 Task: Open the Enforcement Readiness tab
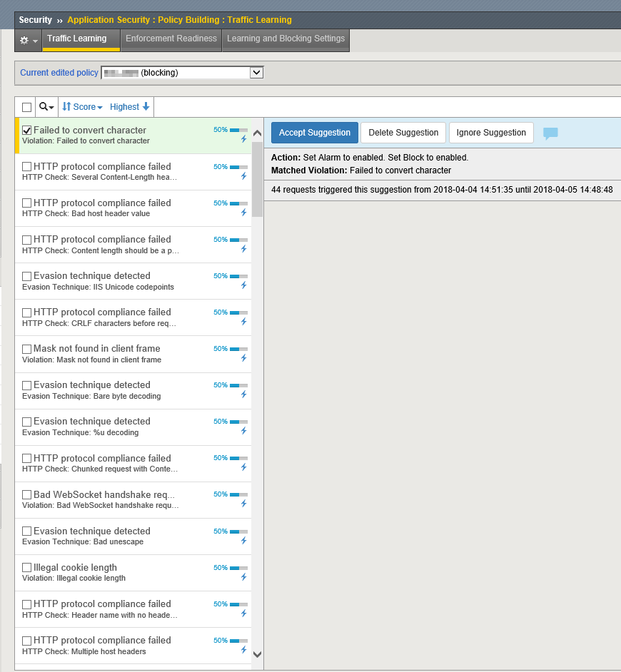pyautogui.click(x=171, y=40)
